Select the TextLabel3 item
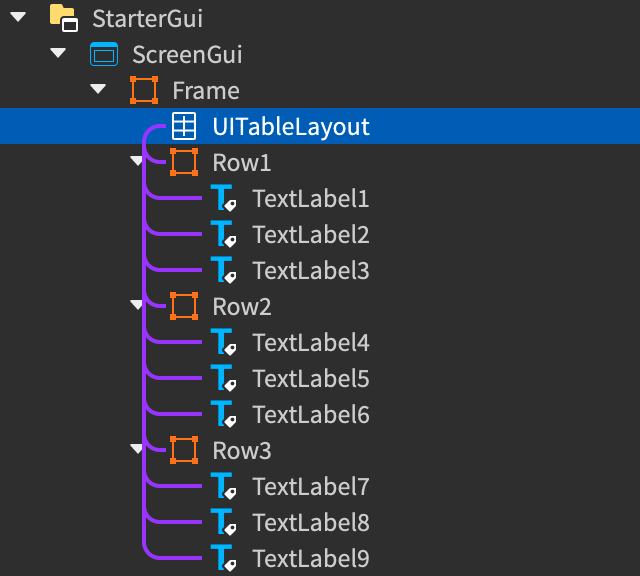The image size is (640, 576). click(311, 270)
